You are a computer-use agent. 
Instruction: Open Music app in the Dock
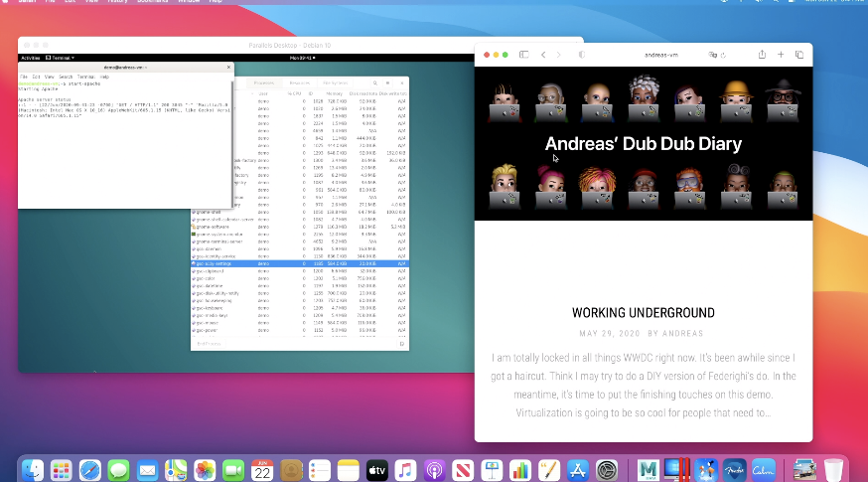pyautogui.click(x=406, y=470)
